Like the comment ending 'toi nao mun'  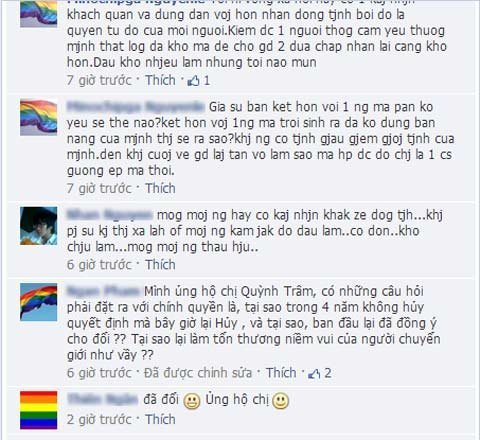160,80
